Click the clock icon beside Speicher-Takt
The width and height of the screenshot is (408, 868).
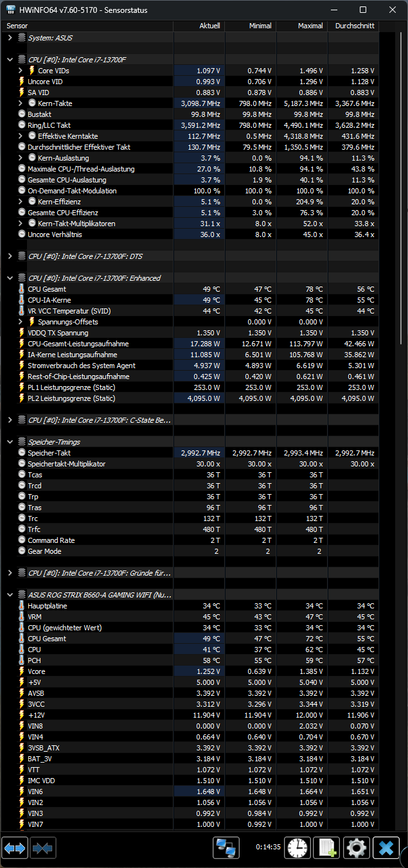[22, 453]
